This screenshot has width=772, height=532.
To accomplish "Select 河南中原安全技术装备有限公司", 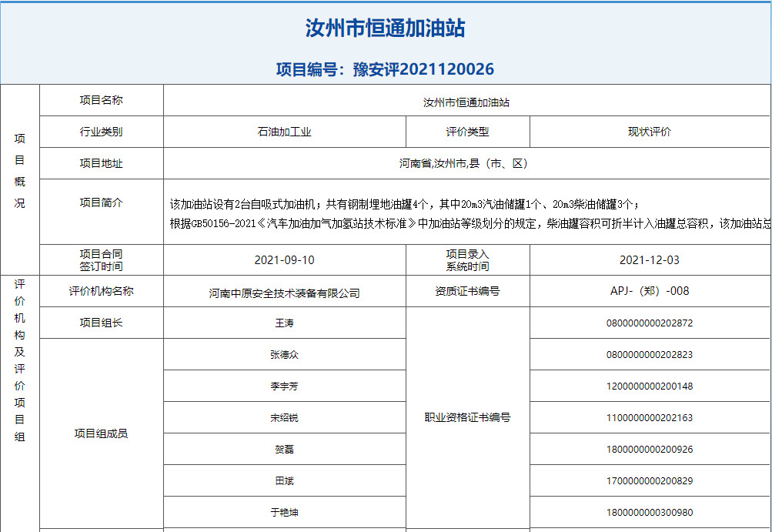I will pyautogui.click(x=285, y=293).
